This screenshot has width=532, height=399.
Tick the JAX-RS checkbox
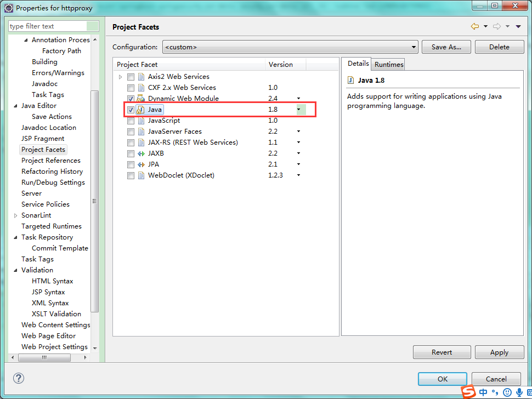131,142
